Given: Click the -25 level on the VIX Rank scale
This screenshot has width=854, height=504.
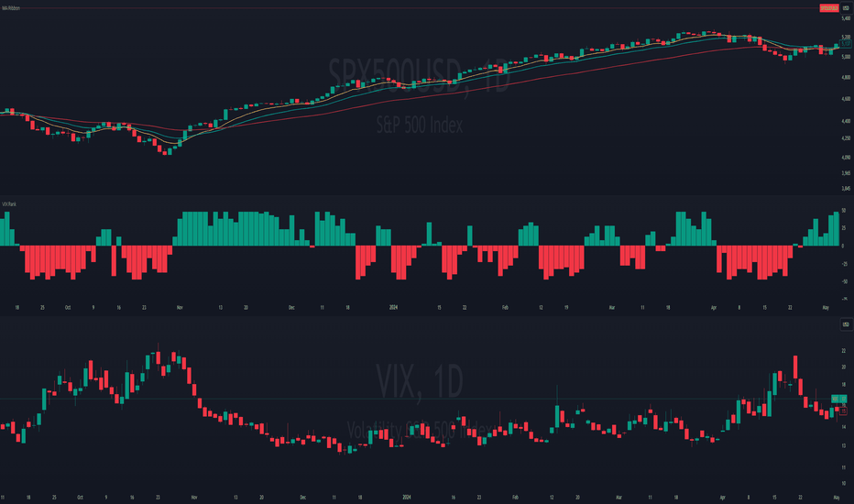Looking at the screenshot, I should click(845, 264).
